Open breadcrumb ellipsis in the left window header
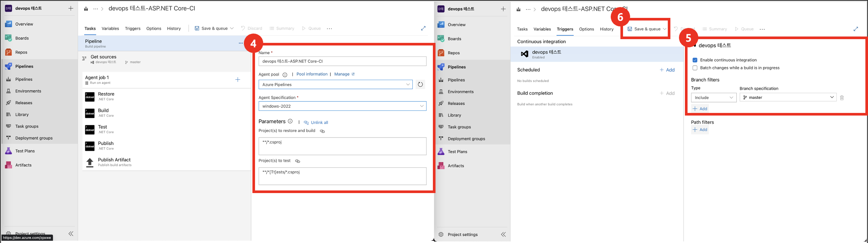Image resolution: width=868 pixels, height=243 pixels. point(95,9)
